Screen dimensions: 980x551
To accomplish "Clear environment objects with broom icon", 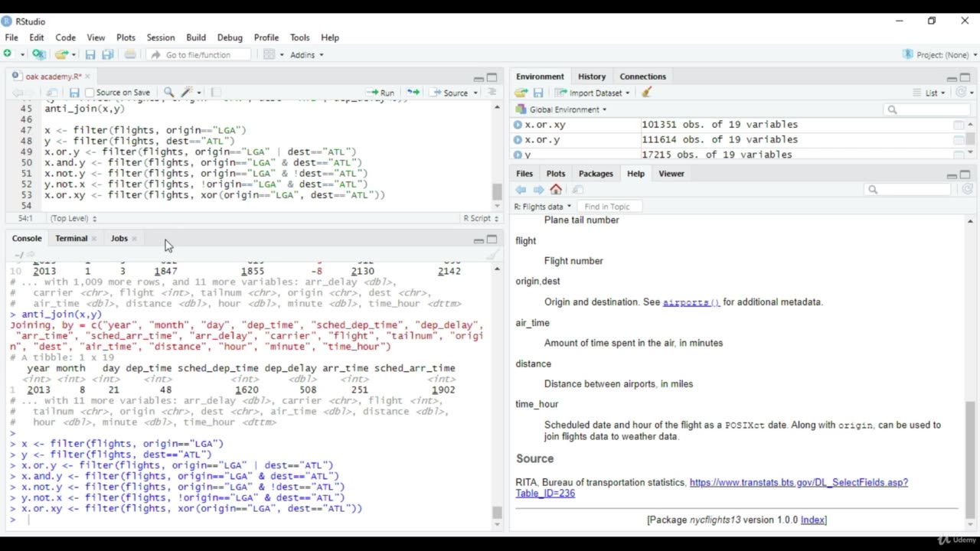I will click(x=647, y=93).
